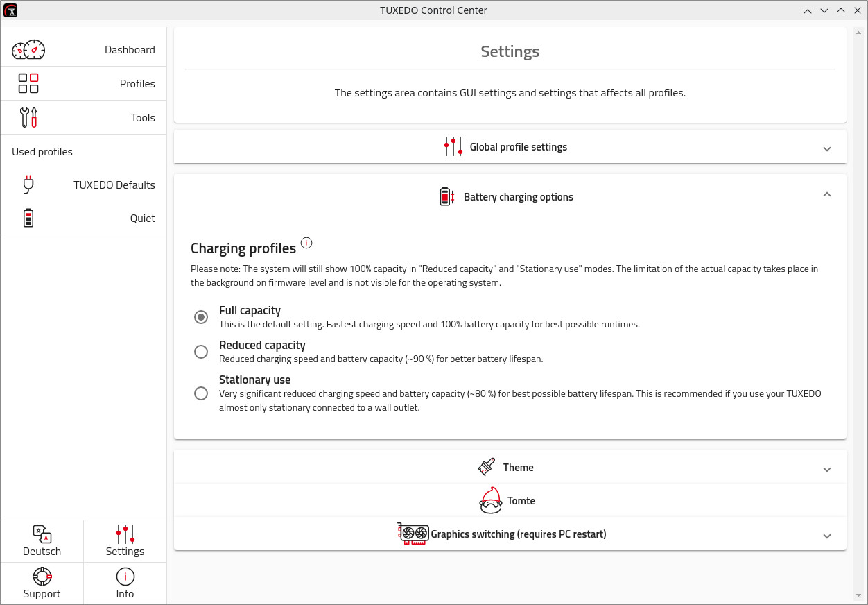
Task: Click Graphics switching (requires PC restart) text
Action: pos(519,534)
